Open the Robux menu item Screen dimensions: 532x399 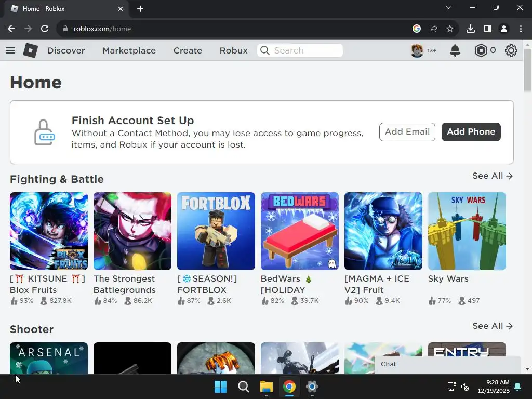(x=233, y=50)
